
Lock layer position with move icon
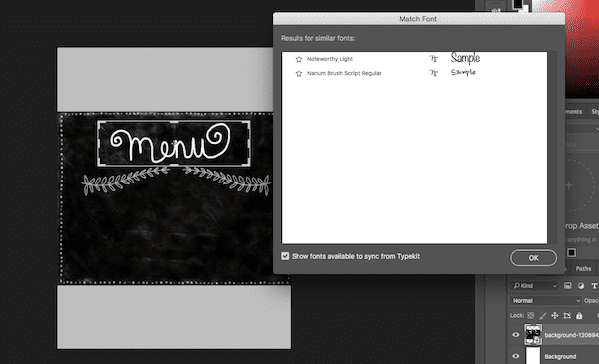tap(555, 315)
